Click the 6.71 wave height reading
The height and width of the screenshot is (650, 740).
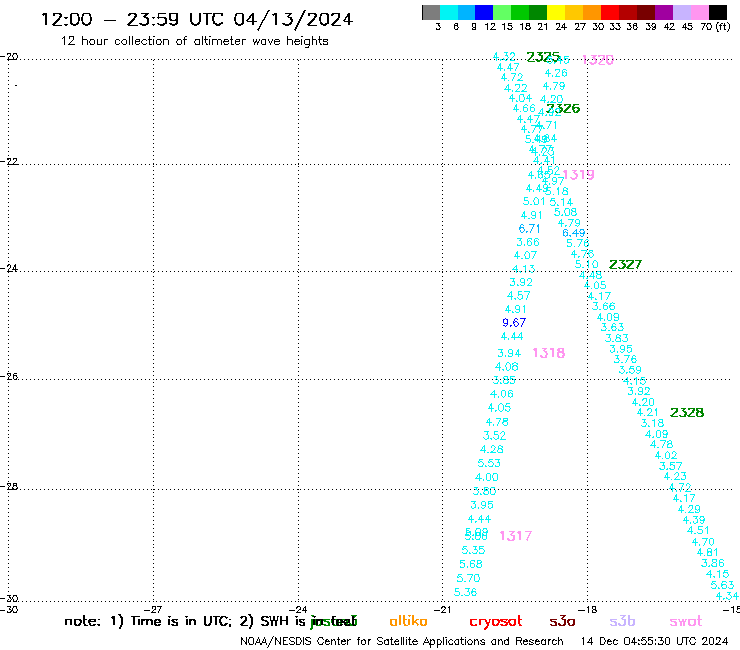click(529, 228)
